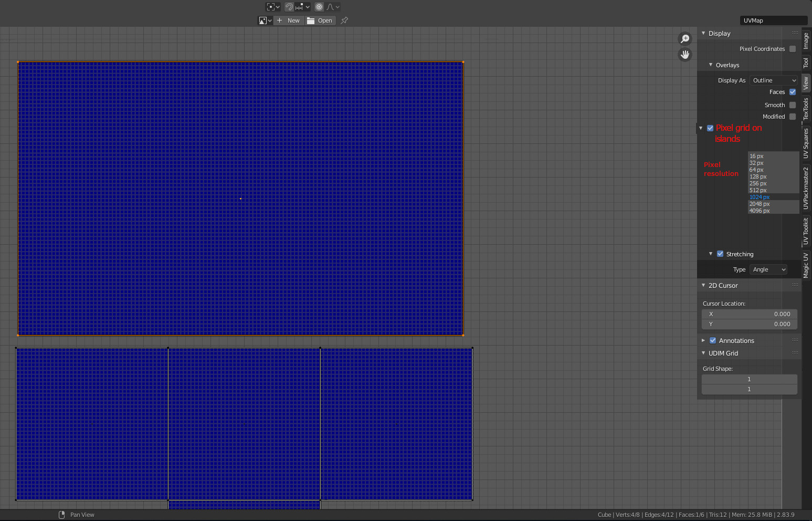Collapse the Overlays subpanel
This screenshot has height=521, width=812.
(x=711, y=65)
